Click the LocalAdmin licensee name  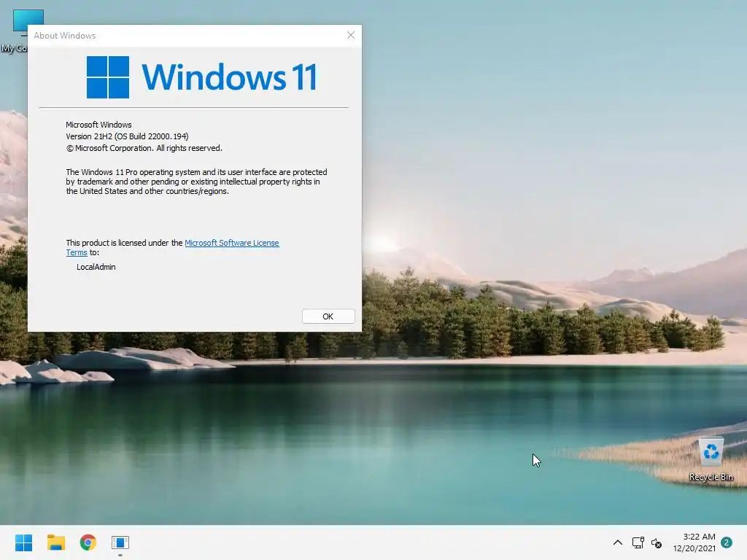click(96, 267)
